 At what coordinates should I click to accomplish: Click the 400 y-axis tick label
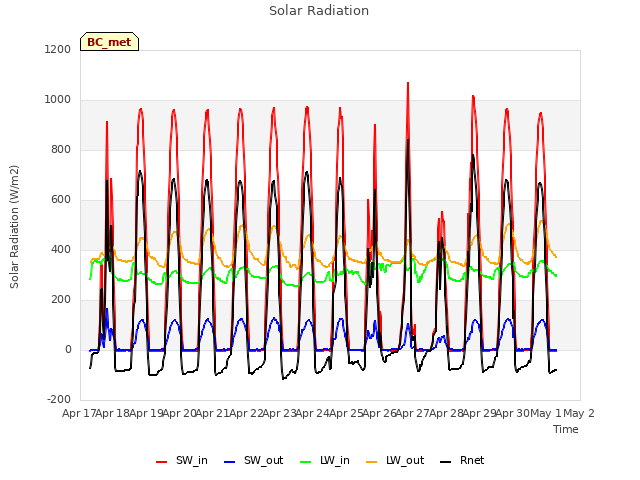coord(61,250)
